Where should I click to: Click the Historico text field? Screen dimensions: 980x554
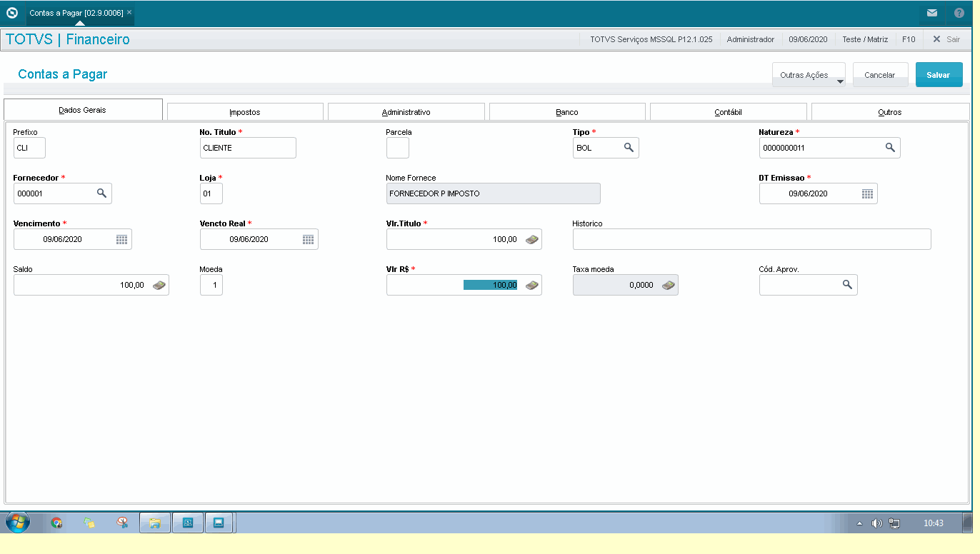[x=752, y=239]
